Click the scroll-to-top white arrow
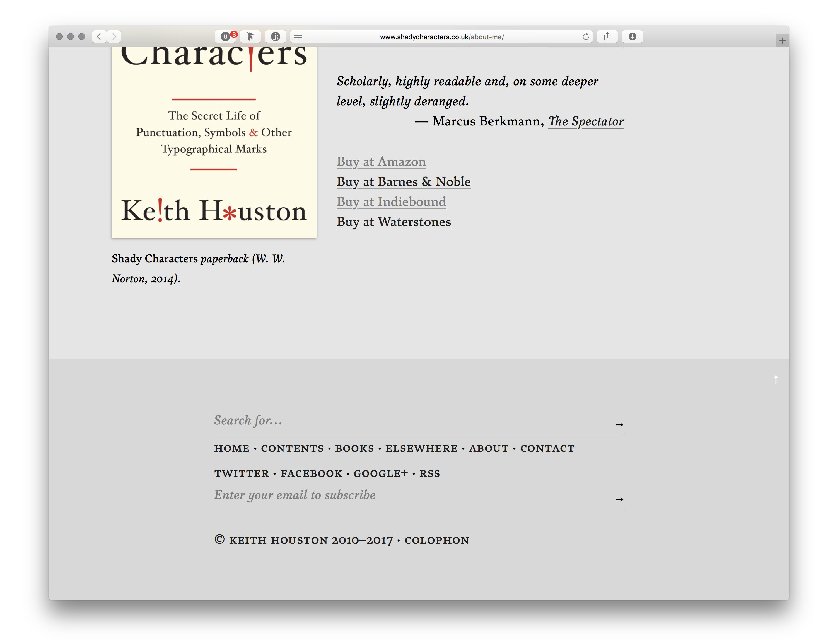Viewport: 840px width, 644px height. [776, 380]
